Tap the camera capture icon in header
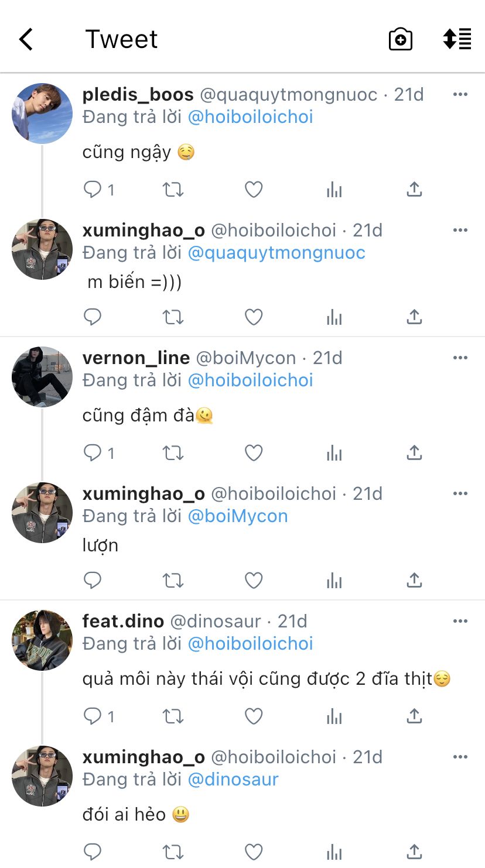The width and height of the screenshot is (485, 868). pos(401,39)
